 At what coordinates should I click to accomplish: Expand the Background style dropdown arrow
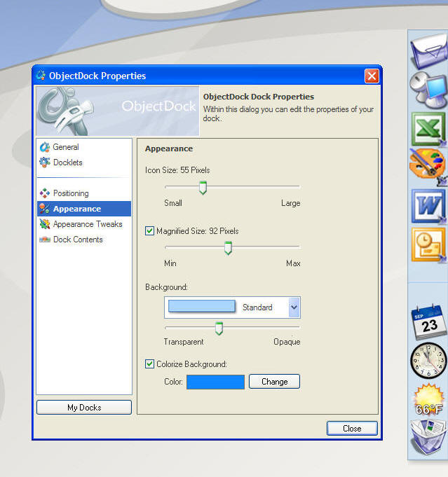pyautogui.click(x=294, y=307)
